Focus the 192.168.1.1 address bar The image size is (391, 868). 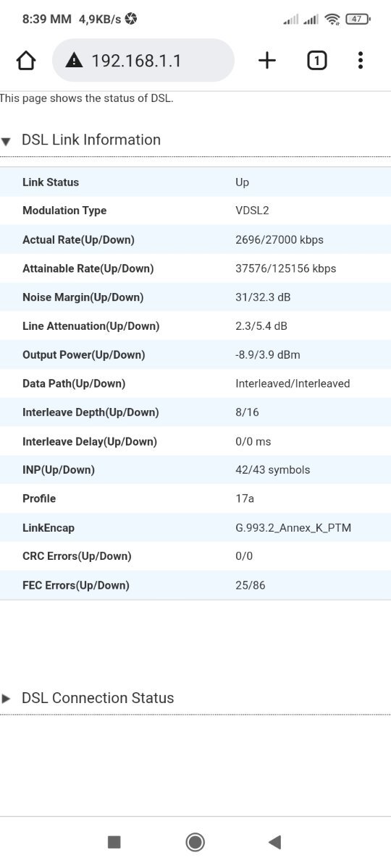(x=143, y=61)
